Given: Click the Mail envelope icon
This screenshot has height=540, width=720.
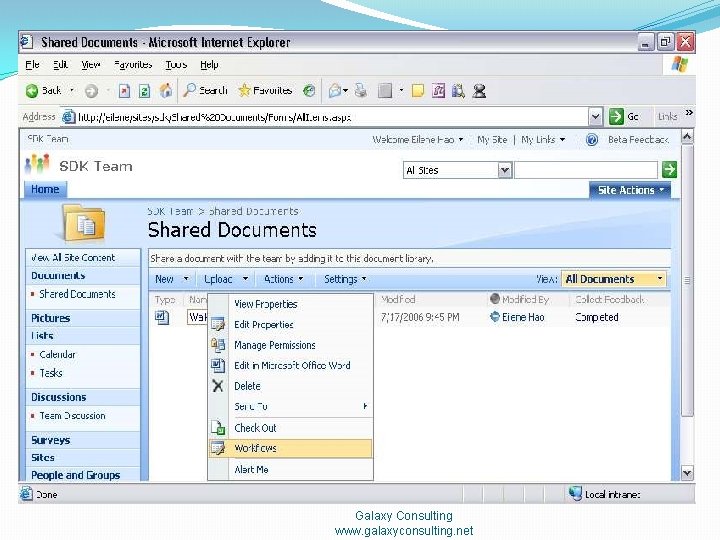Looking at the screenshot, I should point(335,91).
